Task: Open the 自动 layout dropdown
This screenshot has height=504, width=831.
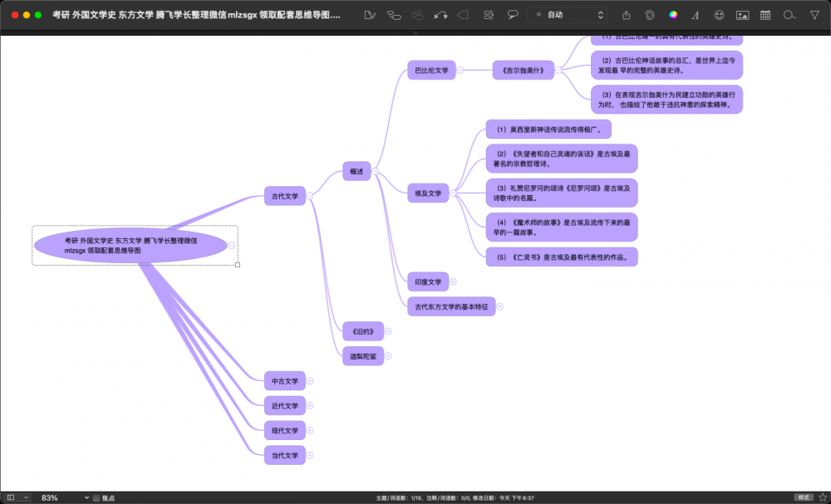Action: (568, 15)
